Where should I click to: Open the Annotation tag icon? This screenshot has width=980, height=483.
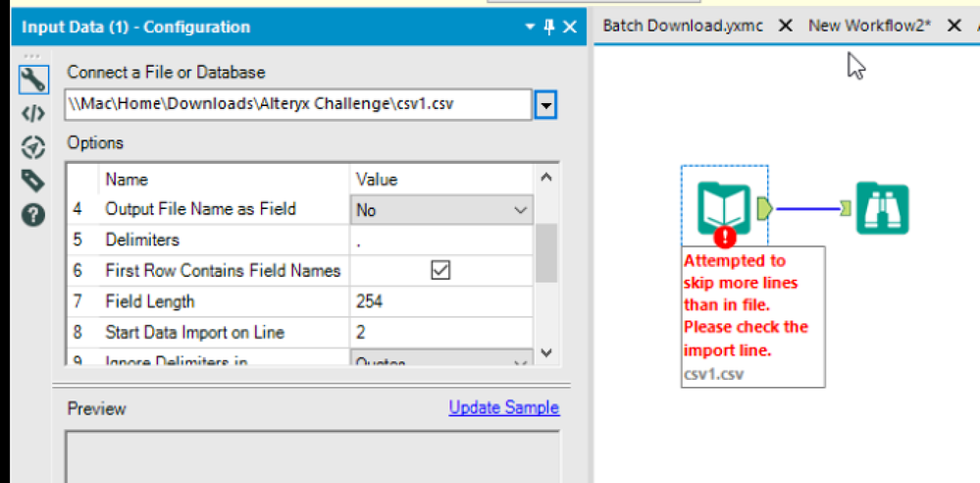coord(32,181)
